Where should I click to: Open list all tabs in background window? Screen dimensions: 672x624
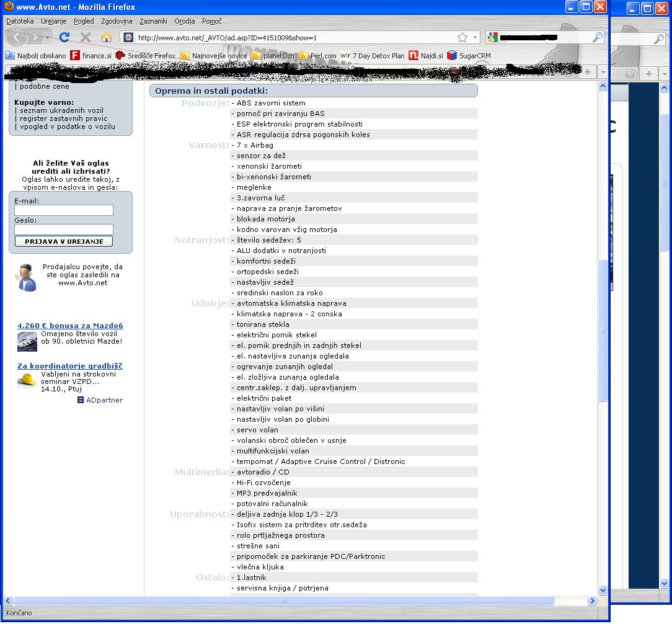665,74
